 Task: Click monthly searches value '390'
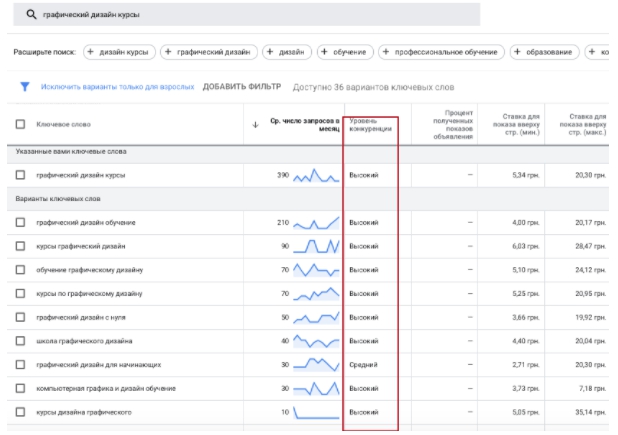tap(283, 175)
